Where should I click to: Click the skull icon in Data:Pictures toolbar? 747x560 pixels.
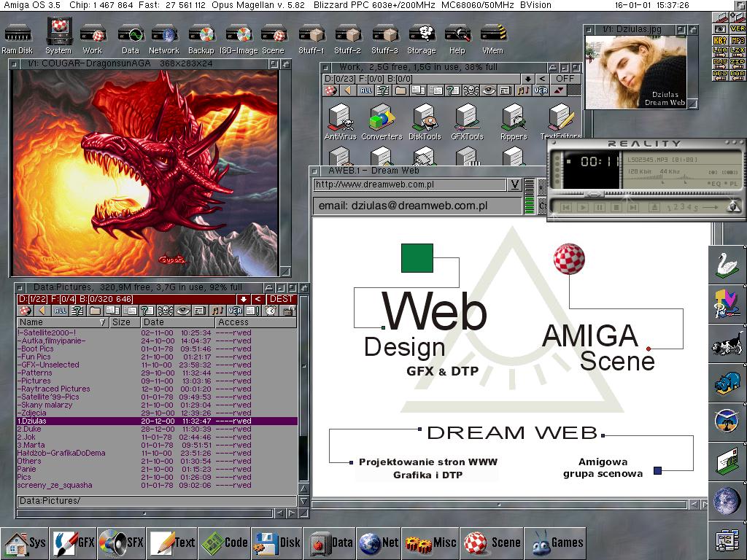pos(165,311)
